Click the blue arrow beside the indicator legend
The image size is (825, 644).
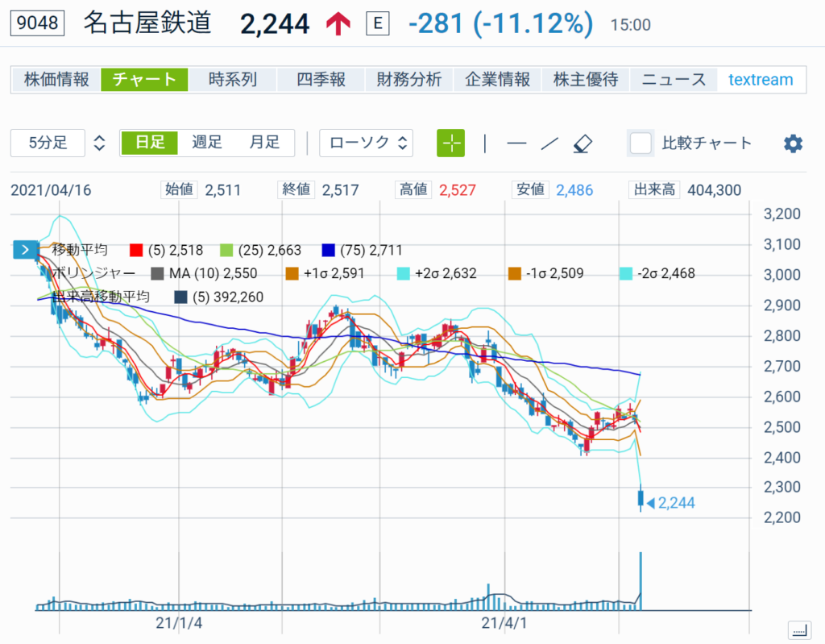pyautogui.click(x=24, y=250)
